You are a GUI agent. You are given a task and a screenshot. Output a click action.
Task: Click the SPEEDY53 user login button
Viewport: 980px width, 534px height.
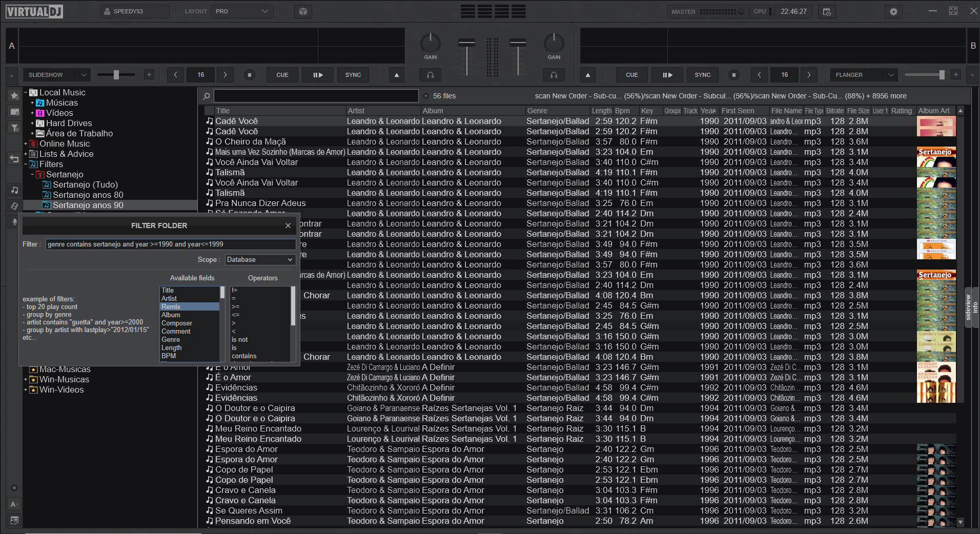point(135,11)
